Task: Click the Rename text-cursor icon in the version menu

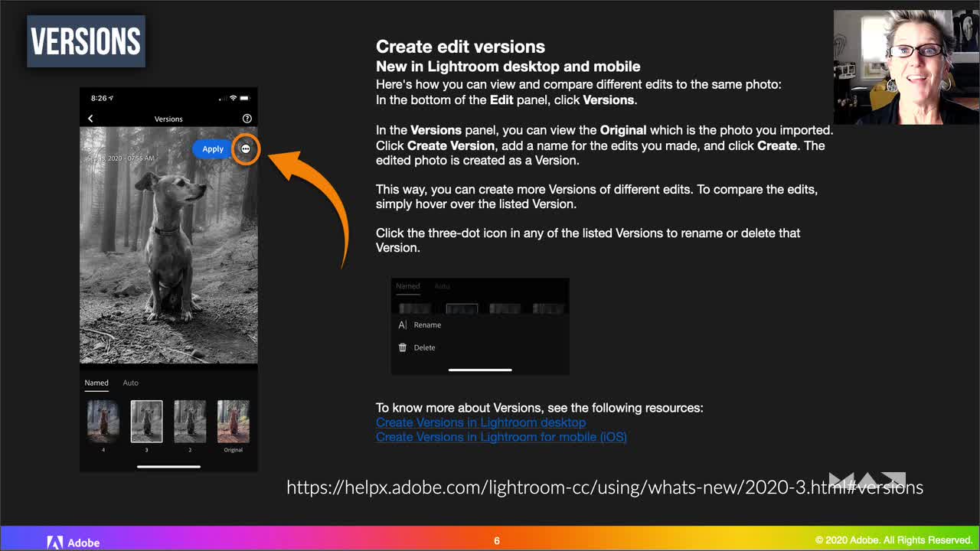Action: click(x=403, y=325)
